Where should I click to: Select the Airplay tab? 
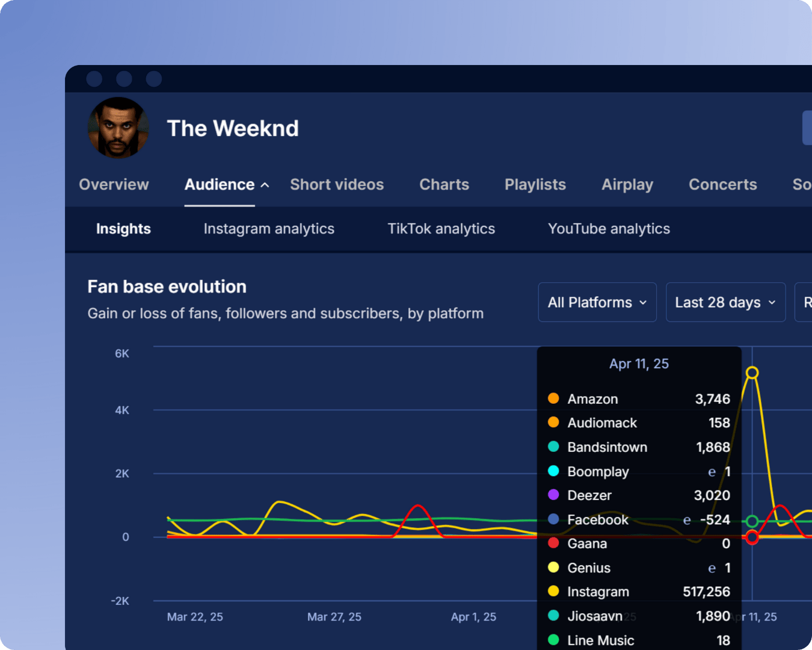click(627, 185)
